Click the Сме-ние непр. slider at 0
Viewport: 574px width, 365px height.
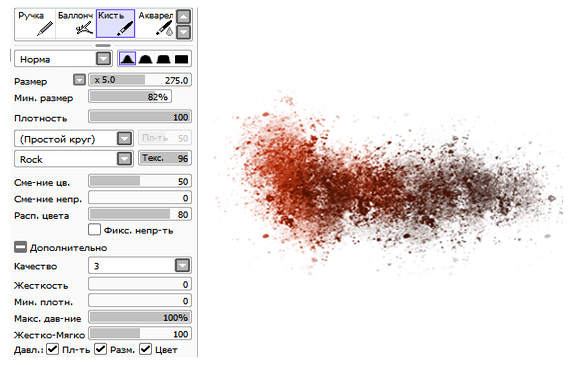click(x=140, y=198)
